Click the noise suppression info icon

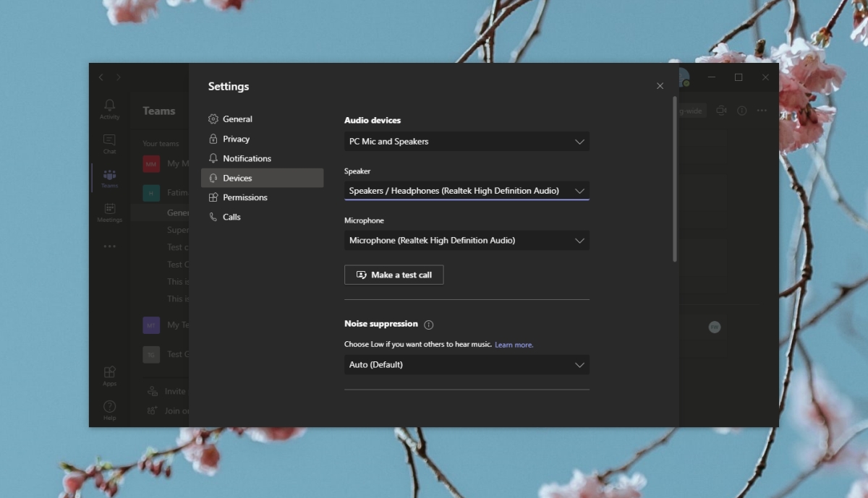(429, 325)
